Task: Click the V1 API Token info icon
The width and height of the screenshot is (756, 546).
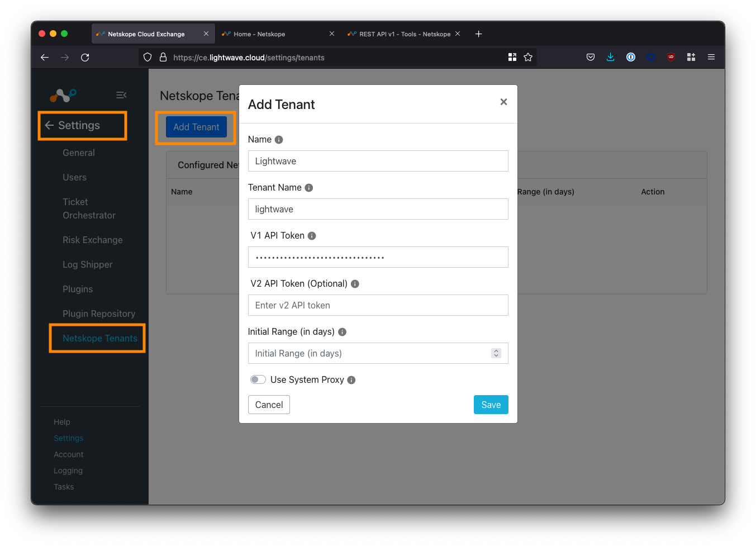Action: coord(312,236)
